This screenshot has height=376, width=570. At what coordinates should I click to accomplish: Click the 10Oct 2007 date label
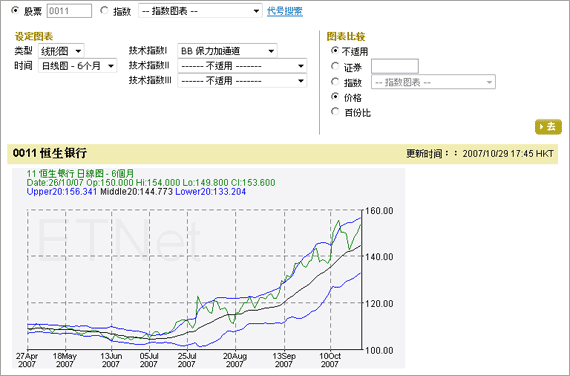[x=330, y=360]
